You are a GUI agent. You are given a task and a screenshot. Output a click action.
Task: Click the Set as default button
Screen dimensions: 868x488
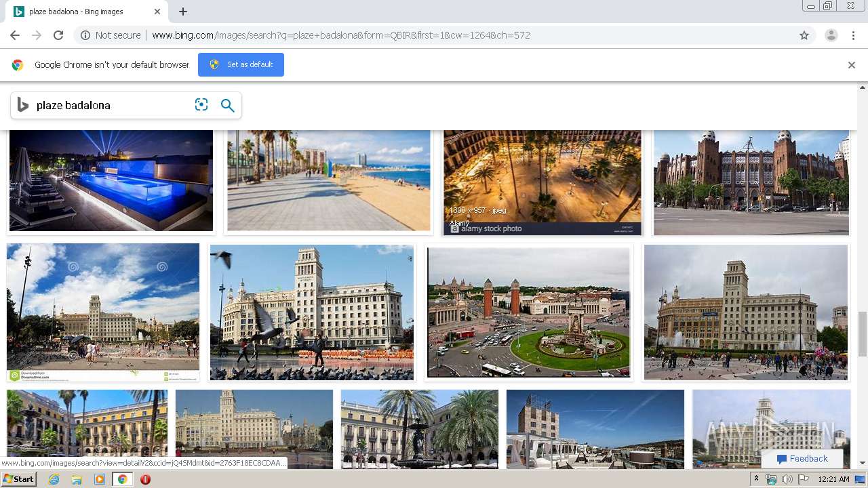[241, 64]
